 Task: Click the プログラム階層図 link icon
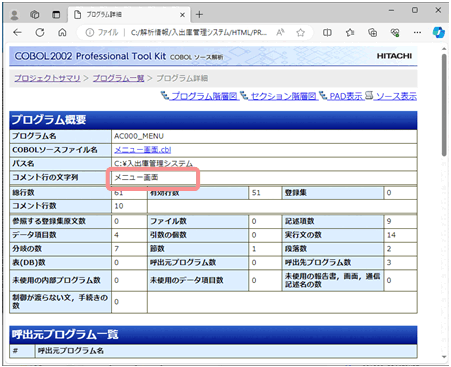tap(165, 96)
